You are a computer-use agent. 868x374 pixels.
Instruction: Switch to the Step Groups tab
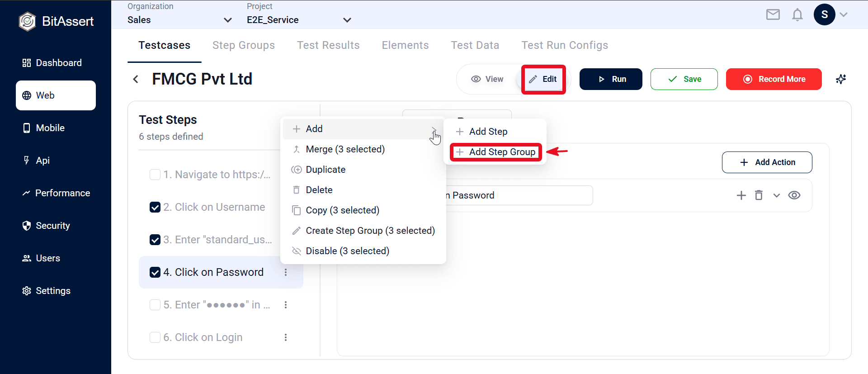[244, 45]
